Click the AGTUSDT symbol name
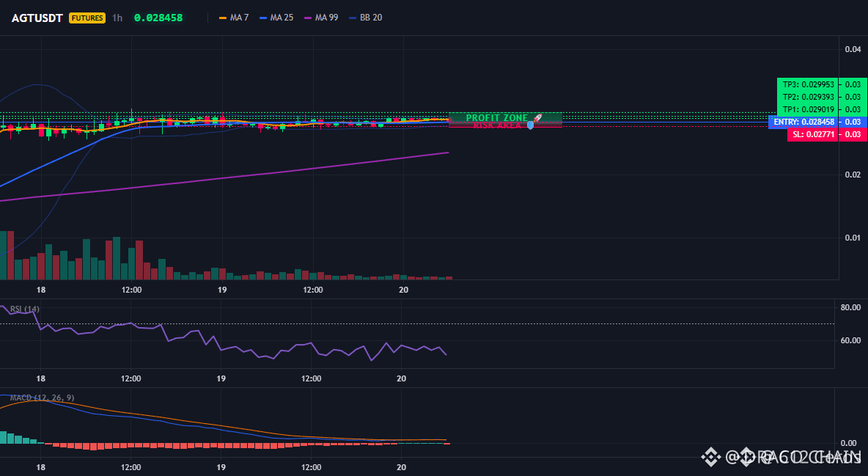This screenshot has height=476, width=868. click(37, 18)
